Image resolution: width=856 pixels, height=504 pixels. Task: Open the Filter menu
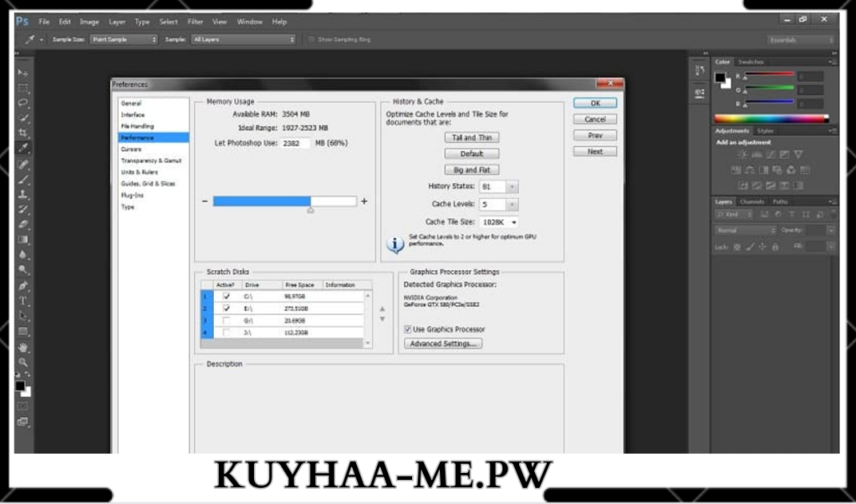click(x=195, y=22)
